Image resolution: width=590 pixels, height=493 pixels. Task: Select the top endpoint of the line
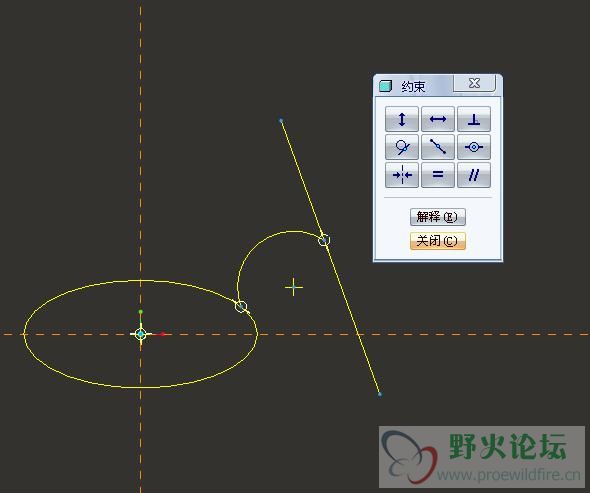[x=281, y=121]
